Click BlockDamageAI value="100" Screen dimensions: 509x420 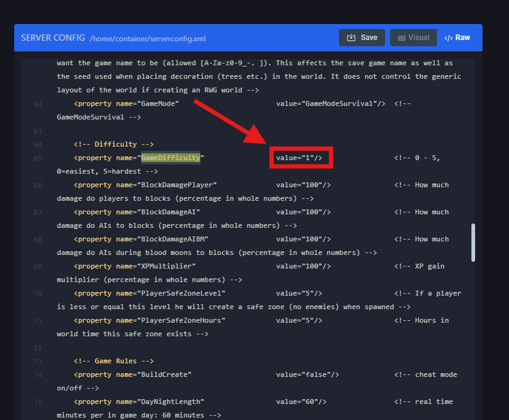303,212
